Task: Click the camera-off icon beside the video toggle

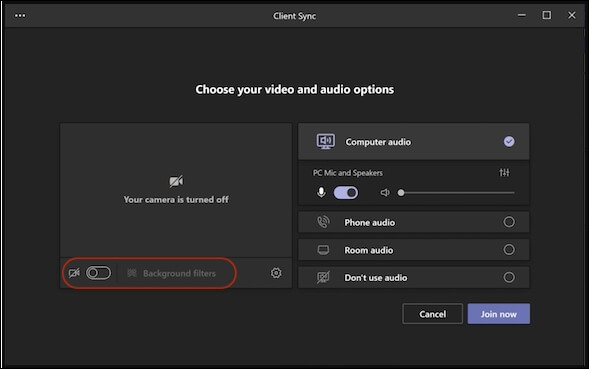Action: (x=74, y=273)
